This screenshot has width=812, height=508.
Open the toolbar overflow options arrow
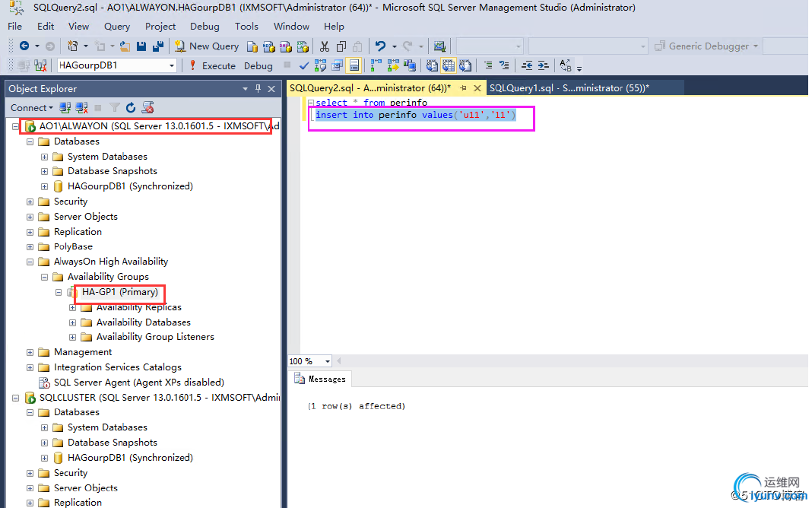pos(579,68)
